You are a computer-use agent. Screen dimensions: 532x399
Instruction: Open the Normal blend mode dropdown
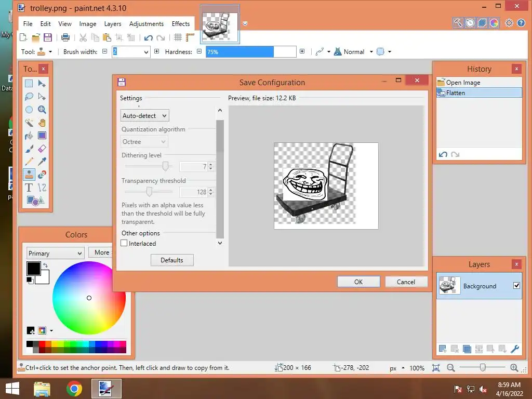pyautogui.click(x=371, y=52)
